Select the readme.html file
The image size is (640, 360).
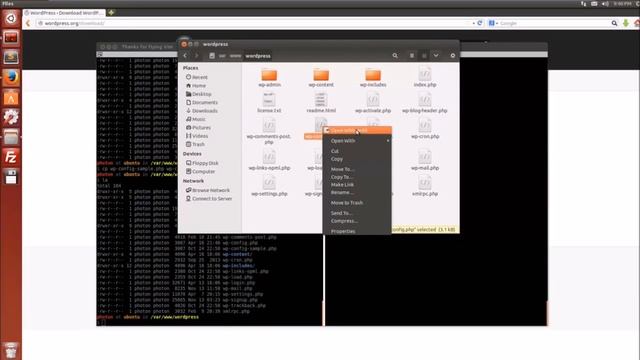point(321,103)
